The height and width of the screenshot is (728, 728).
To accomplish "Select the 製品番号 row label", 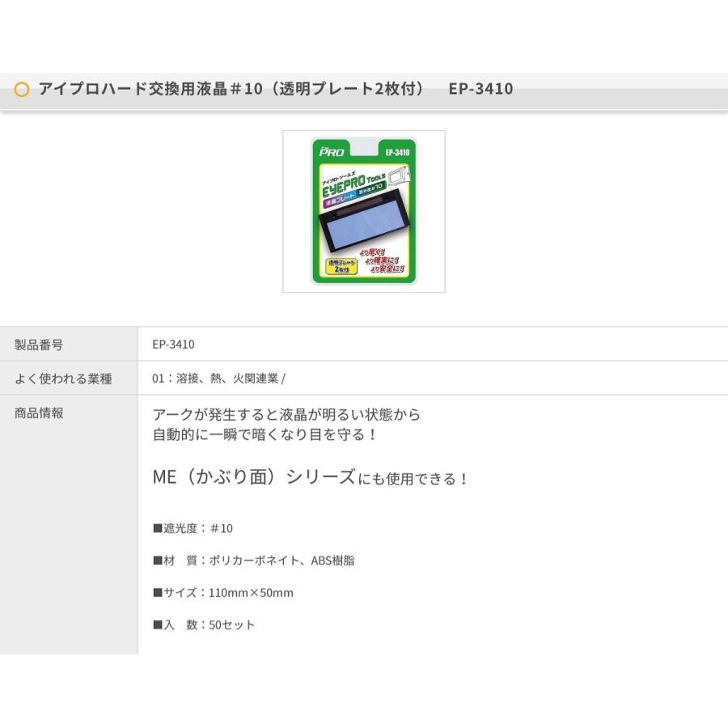I will [39, 345].
